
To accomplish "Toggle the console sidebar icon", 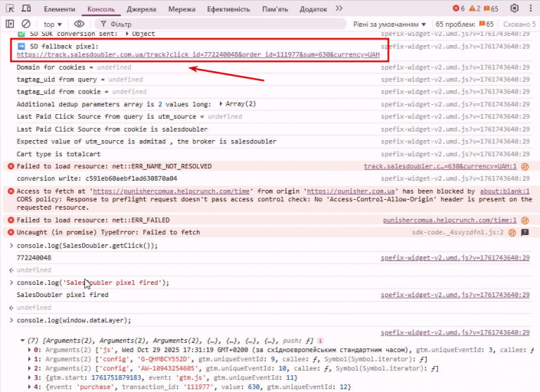I will coord(10,24).
